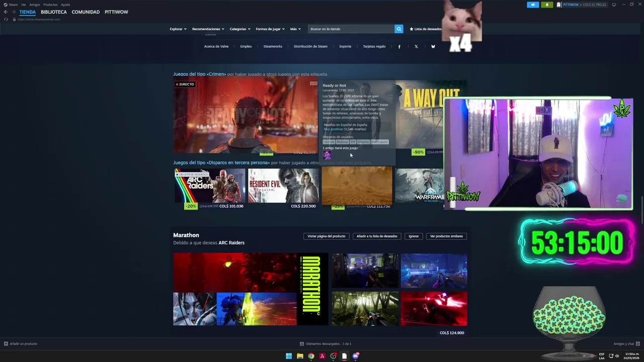Open File Explorer from the taskbar
The height and width of the screenshot is (362, 644).
click(300, 356)
